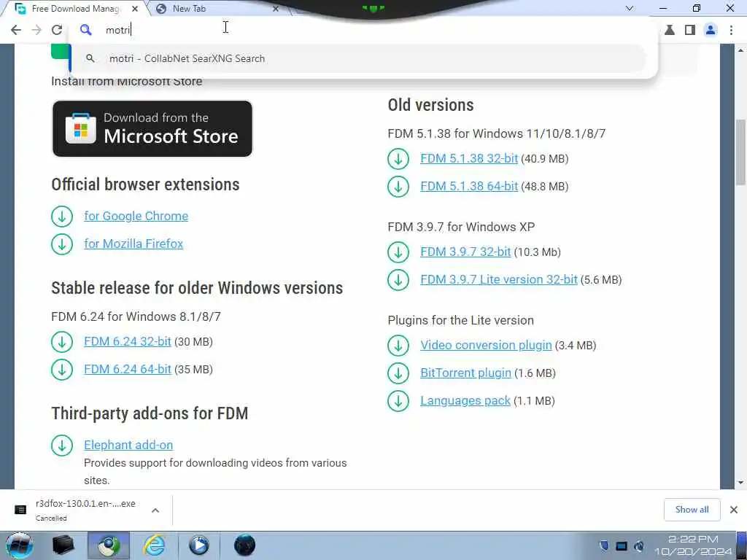The image size is (747, 560).
Task: Click the browser forward arrow
Action: tap(36, 30)
